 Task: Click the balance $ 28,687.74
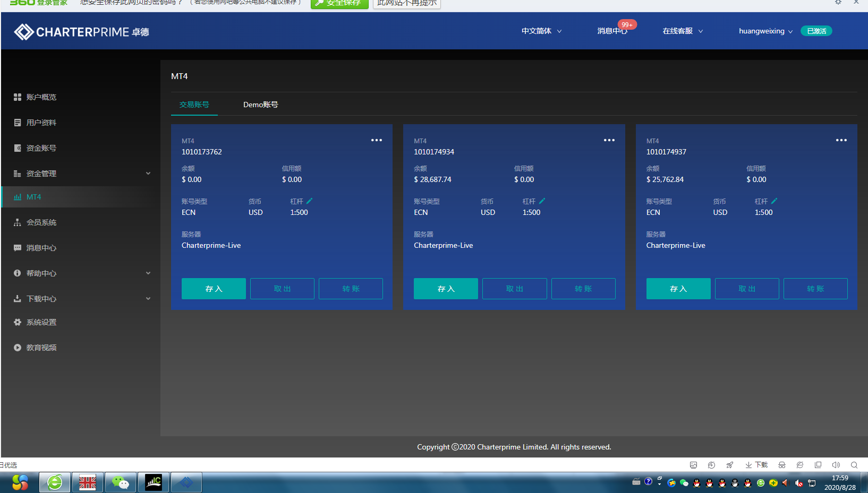[x=432, y=179]
